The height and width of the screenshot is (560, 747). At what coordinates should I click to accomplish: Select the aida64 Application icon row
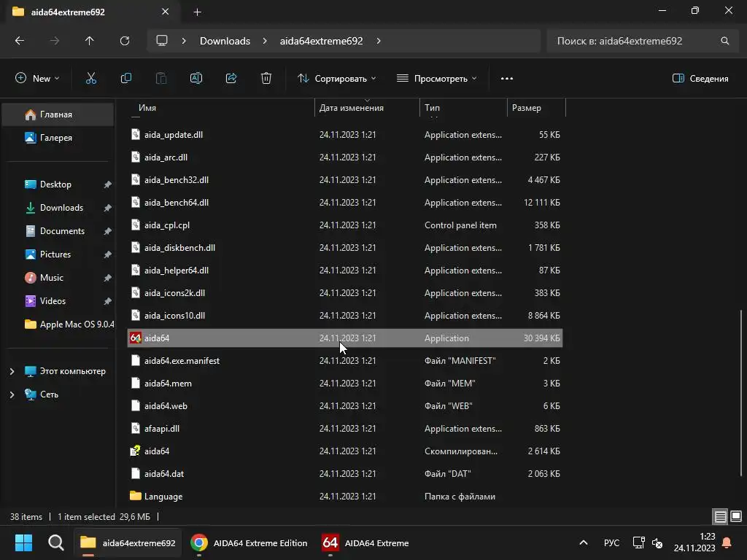[x=345, y=338]
